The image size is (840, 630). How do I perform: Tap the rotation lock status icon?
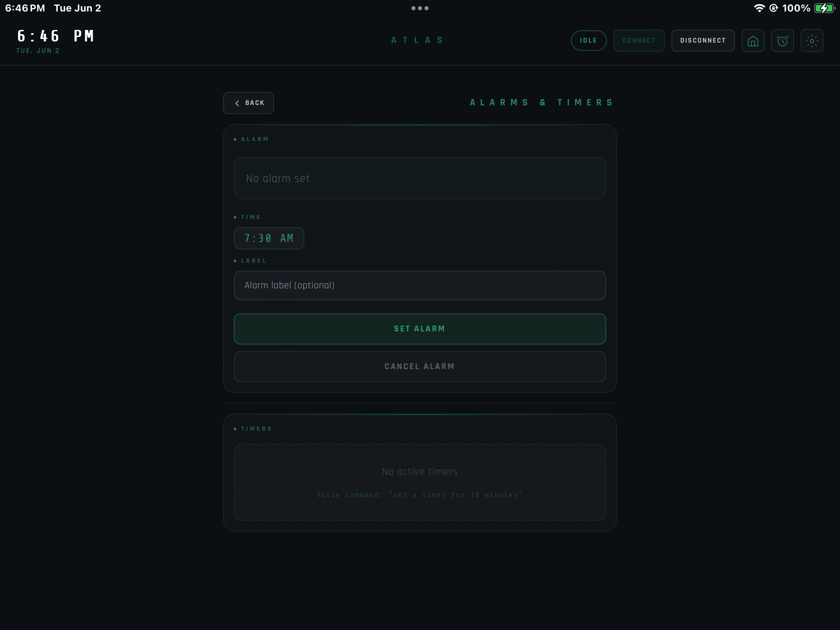pyautogui.click(x=774, y=8)
